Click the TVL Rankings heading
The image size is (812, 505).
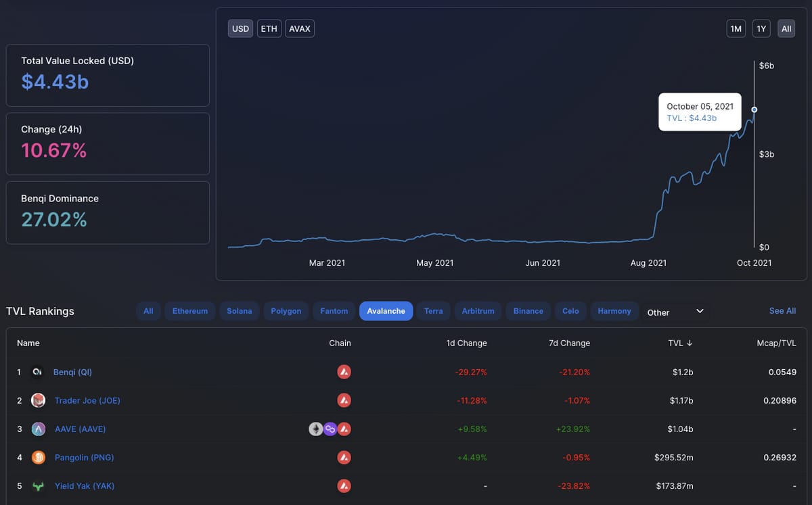point(40,311)
